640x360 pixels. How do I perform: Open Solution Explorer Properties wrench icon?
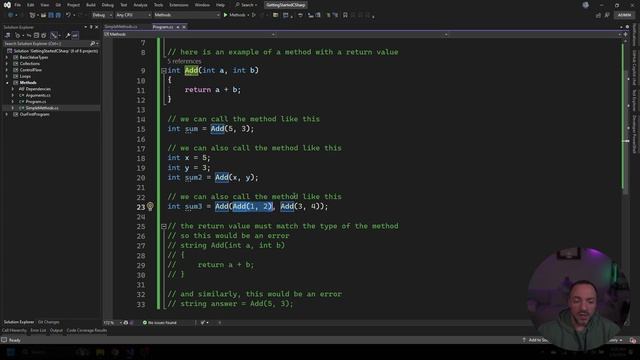click(67, 36)
